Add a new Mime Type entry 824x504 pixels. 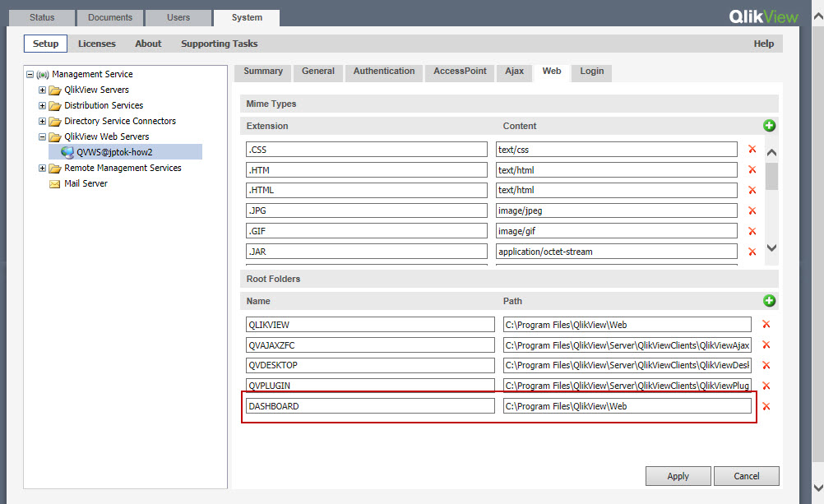[x=770, y=126]
